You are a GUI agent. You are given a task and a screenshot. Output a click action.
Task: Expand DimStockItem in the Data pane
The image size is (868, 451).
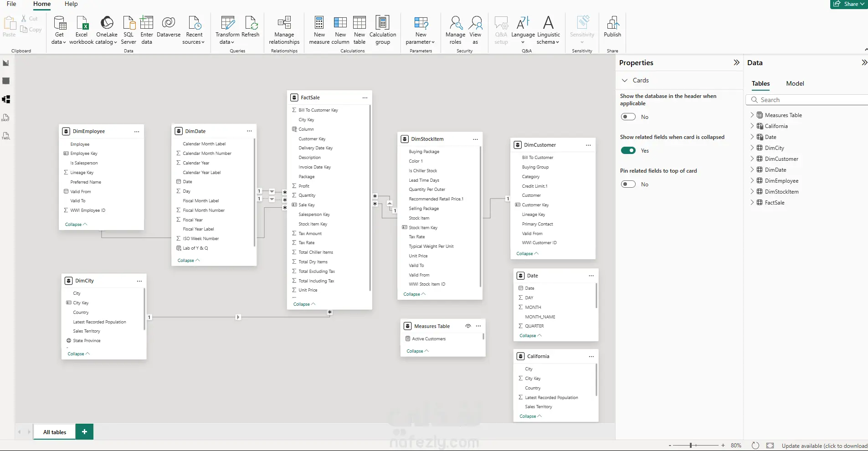pos(752,191)
